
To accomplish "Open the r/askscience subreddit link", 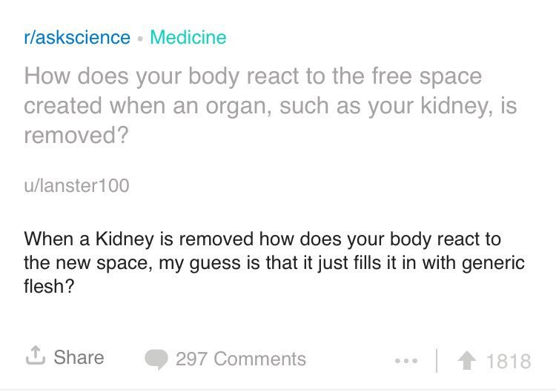I will coord(77,38).
